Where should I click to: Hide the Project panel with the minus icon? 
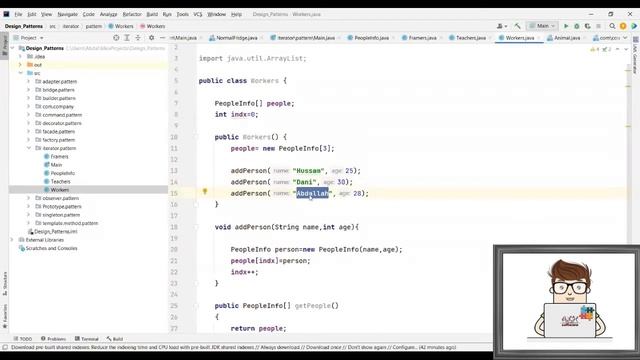[x=162, y=38]
